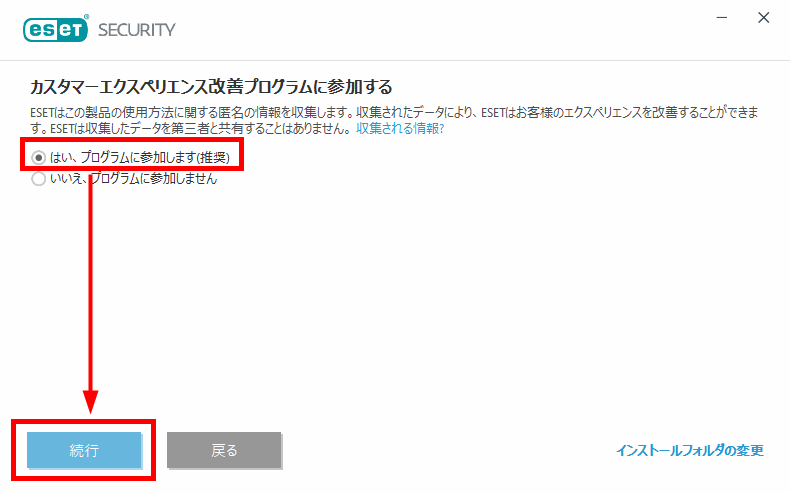Click the ESET data collection description paragraph

394,120
